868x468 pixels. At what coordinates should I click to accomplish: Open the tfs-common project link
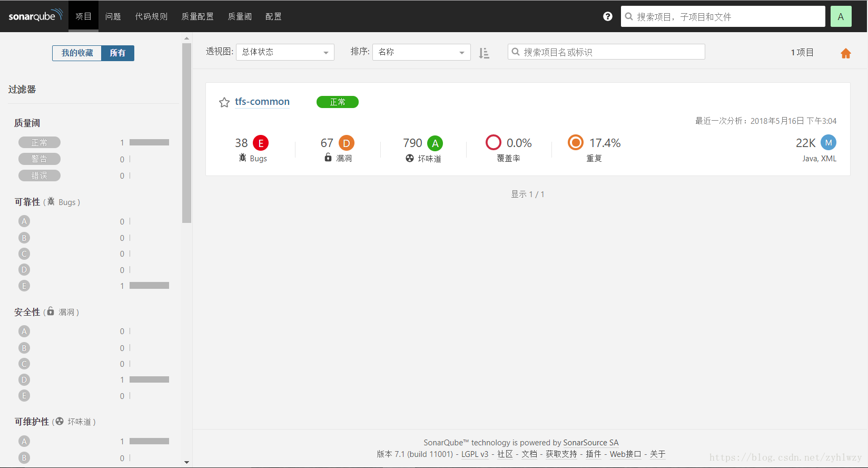262,101
